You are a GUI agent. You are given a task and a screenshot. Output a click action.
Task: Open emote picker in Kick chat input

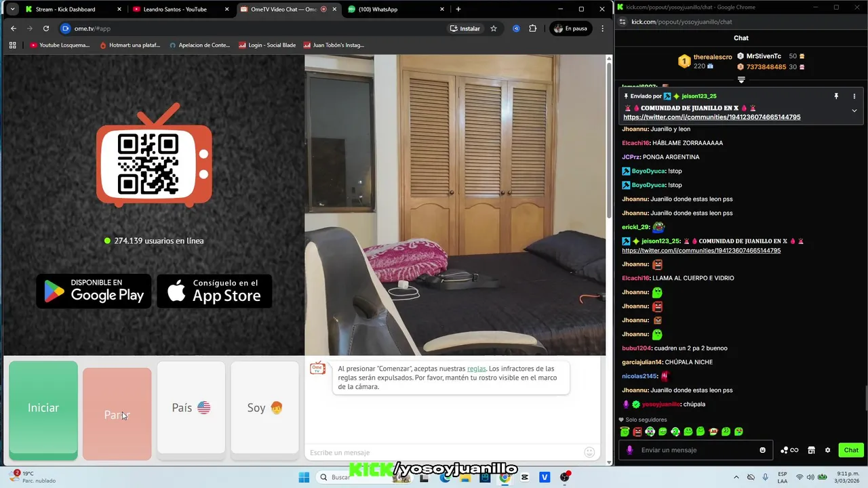point(763,450)
